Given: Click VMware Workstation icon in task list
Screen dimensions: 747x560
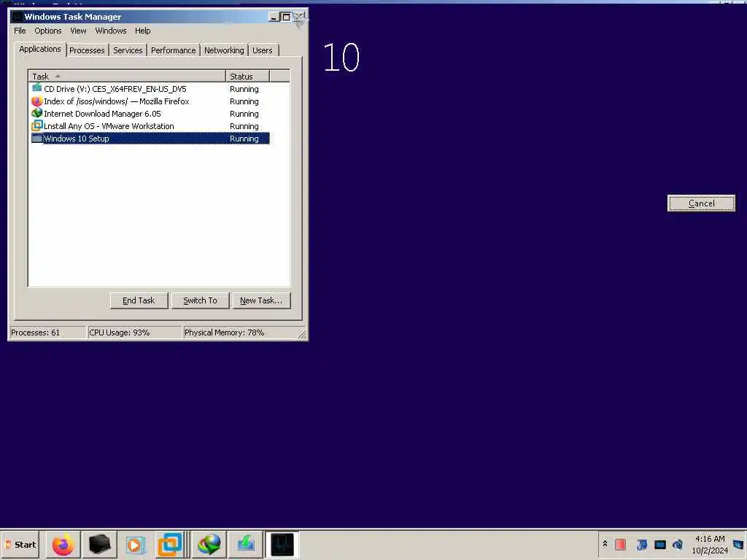Looking at the screenshot, I should click(x=36, y=125).
